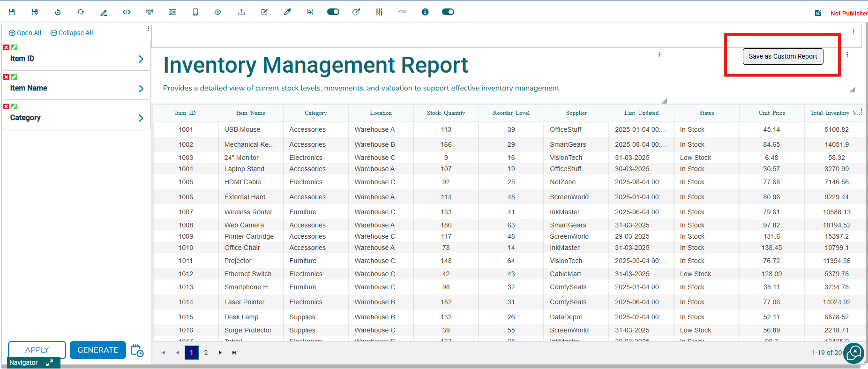The height and width of the screenshot is (369, 868).
Task: Click the red delete icon above Item ID
Action: (x=7, y=47)
